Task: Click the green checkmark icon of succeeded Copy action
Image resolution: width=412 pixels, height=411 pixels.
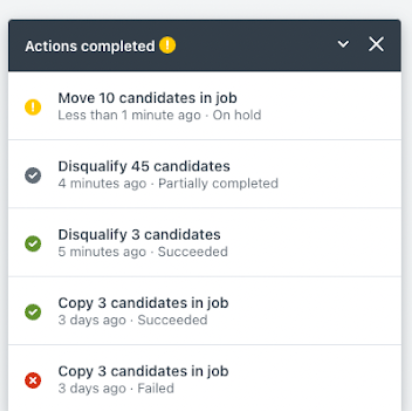Action: tap(33, 312)
